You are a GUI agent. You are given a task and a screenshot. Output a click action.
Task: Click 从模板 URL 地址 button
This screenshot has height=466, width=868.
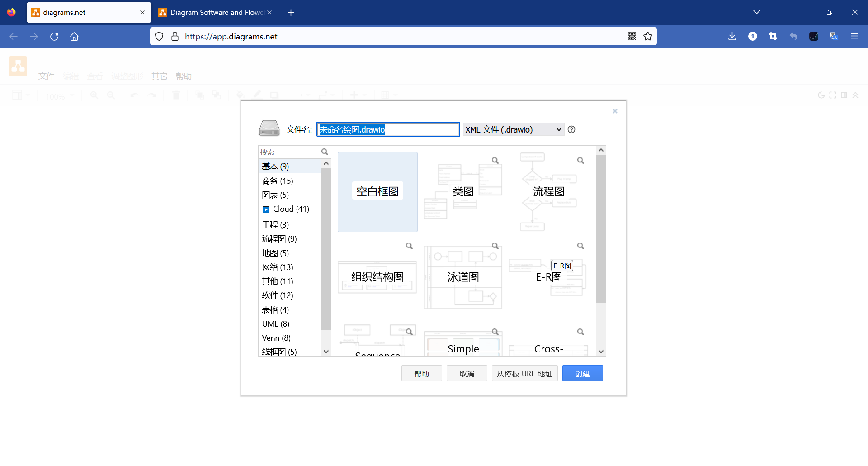coord(524,374)
